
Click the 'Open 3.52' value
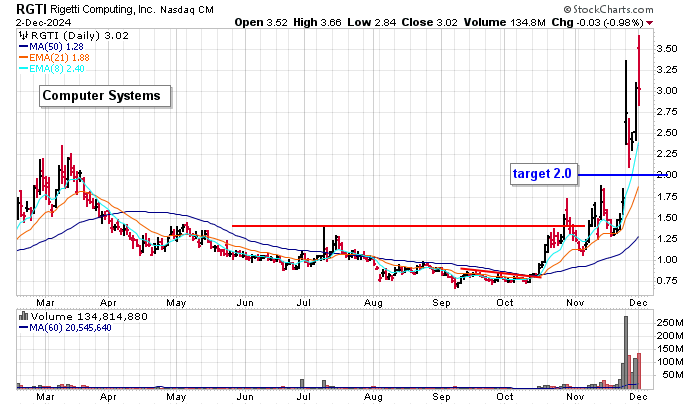coord(261,22)
